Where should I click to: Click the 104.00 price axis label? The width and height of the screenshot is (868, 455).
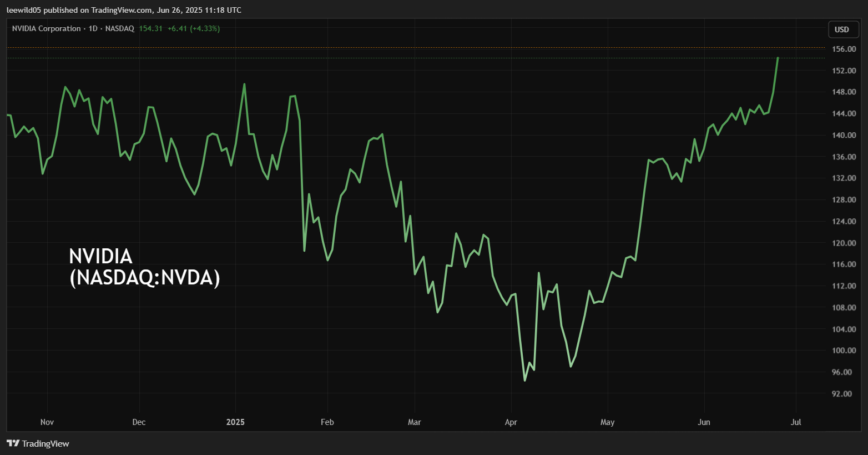844,329
